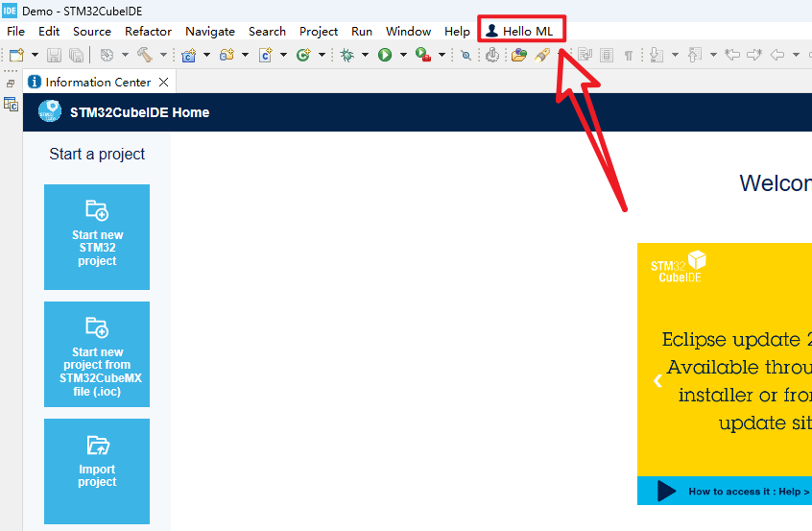Click the Build hammer icon
The width and height of the screenshot is (812, 531).
(145, 55)
